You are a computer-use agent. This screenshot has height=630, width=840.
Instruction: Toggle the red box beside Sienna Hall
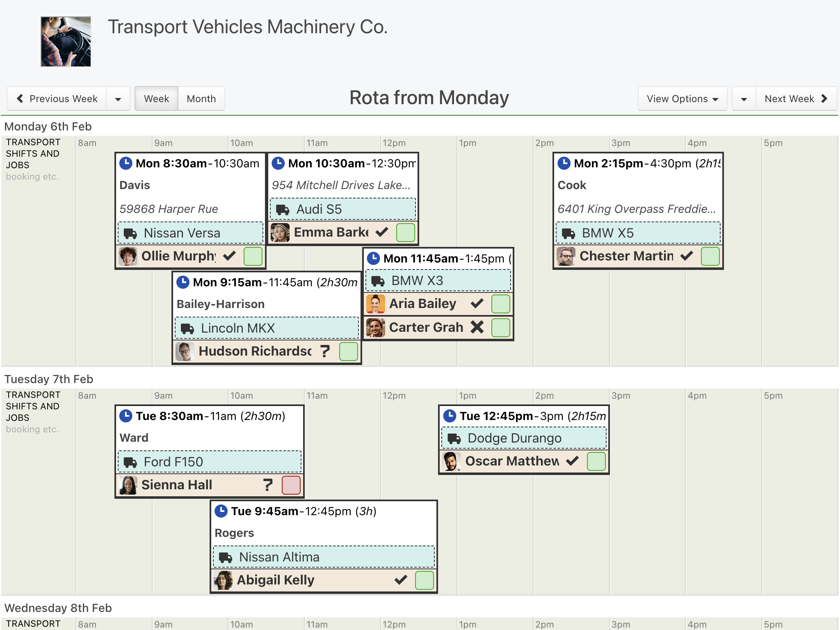291,485
